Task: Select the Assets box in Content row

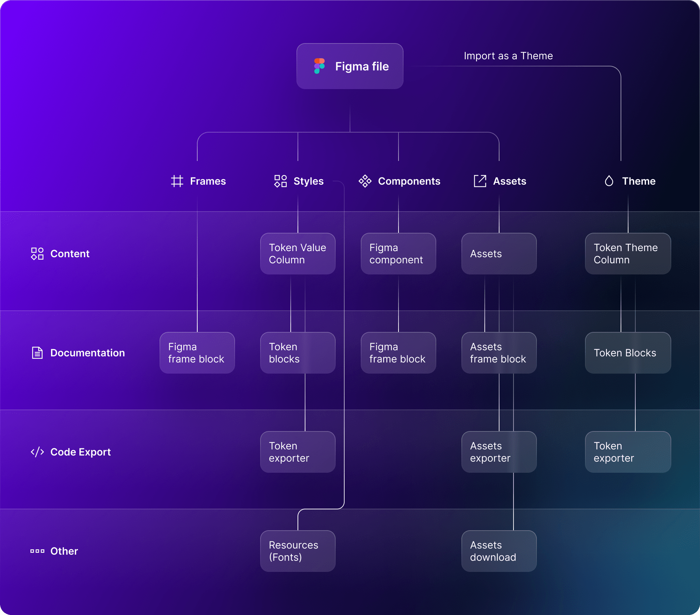Action: click(x=499, y=254)
